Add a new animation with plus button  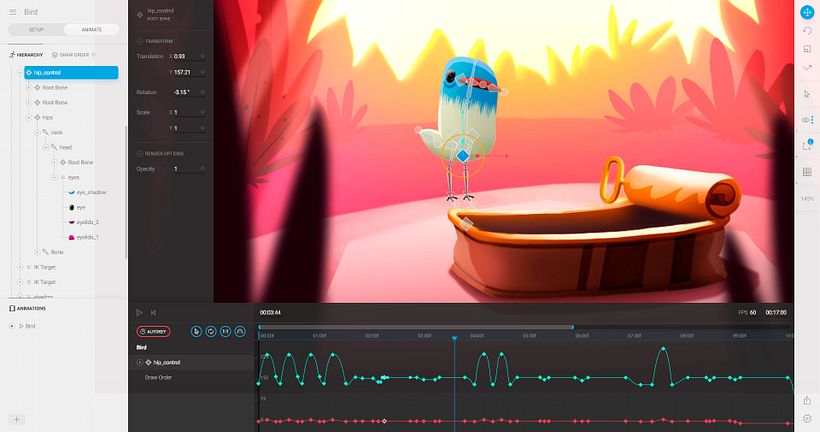click(17, 418)
